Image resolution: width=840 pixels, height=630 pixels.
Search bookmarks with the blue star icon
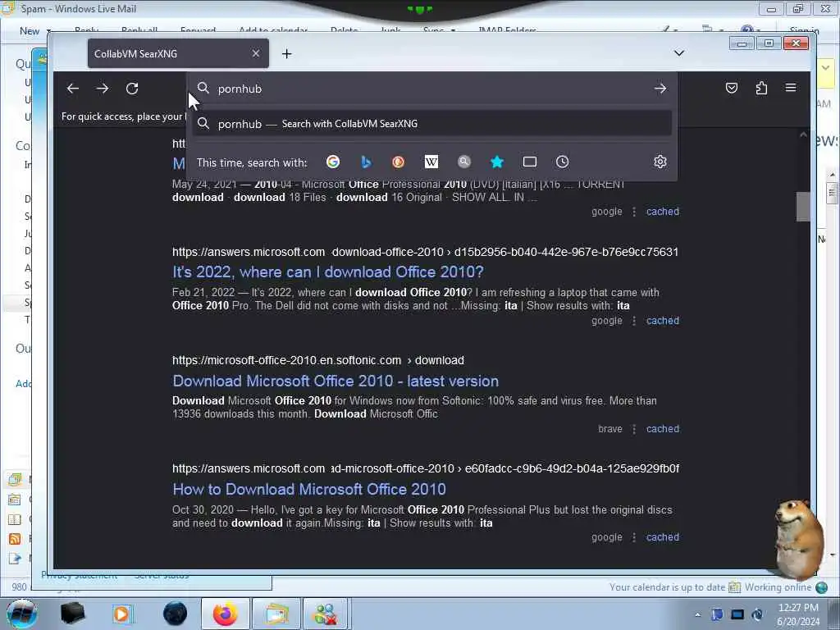(x=497, y=162)
